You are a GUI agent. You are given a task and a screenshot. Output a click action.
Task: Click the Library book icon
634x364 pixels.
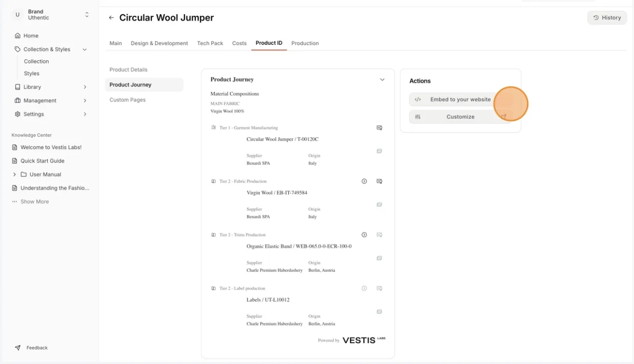[x=18, y=87]
